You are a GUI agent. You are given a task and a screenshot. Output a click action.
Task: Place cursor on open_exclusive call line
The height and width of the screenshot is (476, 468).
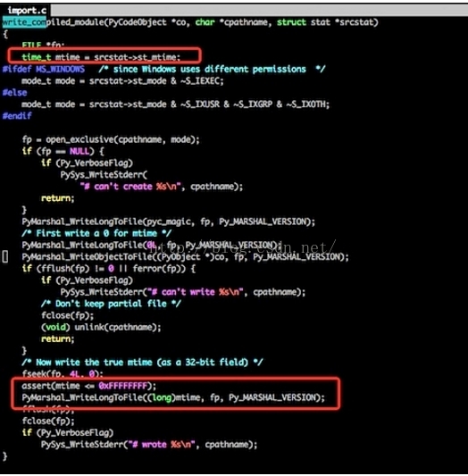pos(111,139)
